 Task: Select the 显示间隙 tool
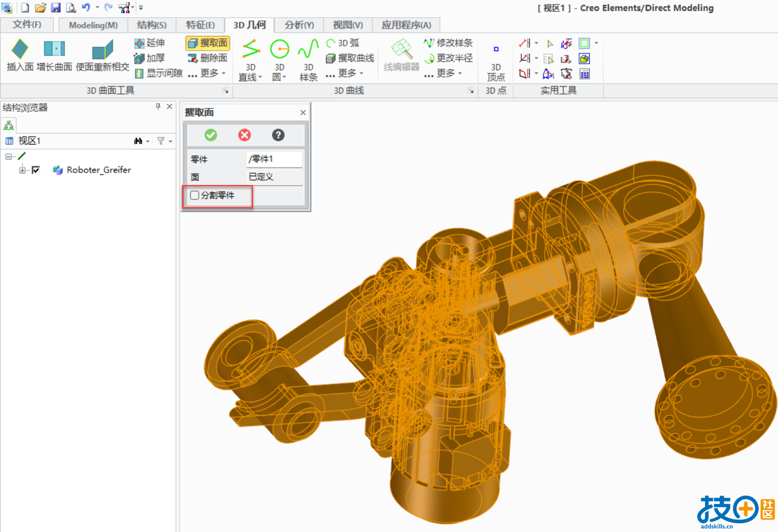click(159, 73)
